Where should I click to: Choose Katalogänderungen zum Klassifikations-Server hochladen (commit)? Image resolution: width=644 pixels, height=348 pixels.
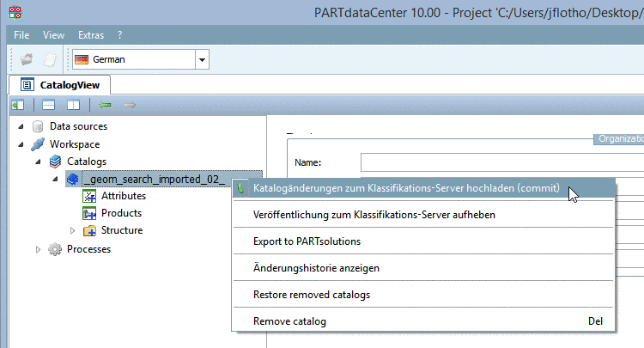pyautogui.click(x=423, y=188)
